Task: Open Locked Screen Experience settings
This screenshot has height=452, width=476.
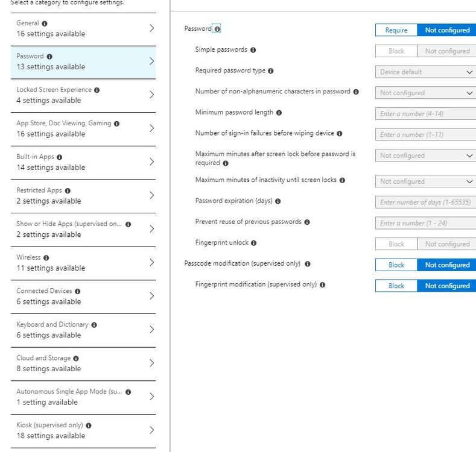Action: click(83, 95)
